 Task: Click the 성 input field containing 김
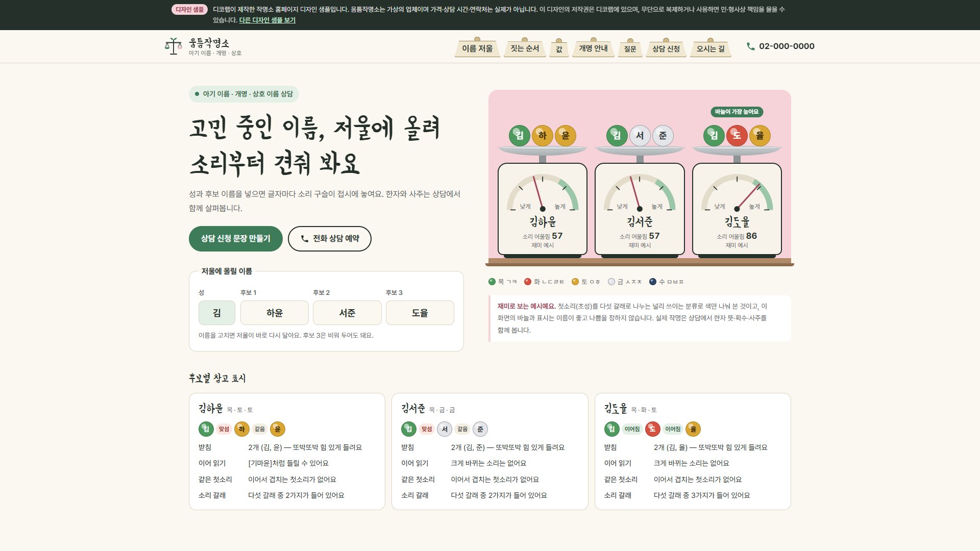(217, 313)
